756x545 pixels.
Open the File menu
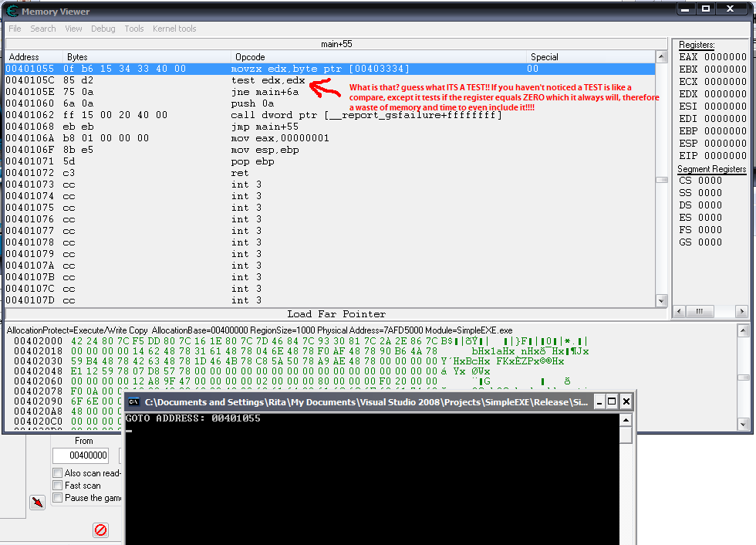pos(15,29)
